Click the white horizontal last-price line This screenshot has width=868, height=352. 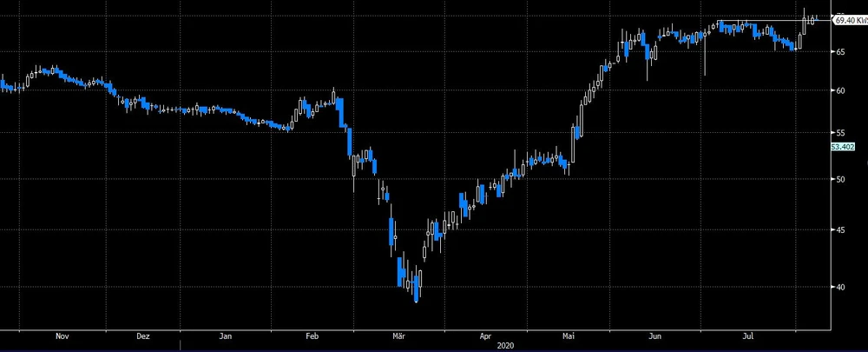(x=764, y=20)
